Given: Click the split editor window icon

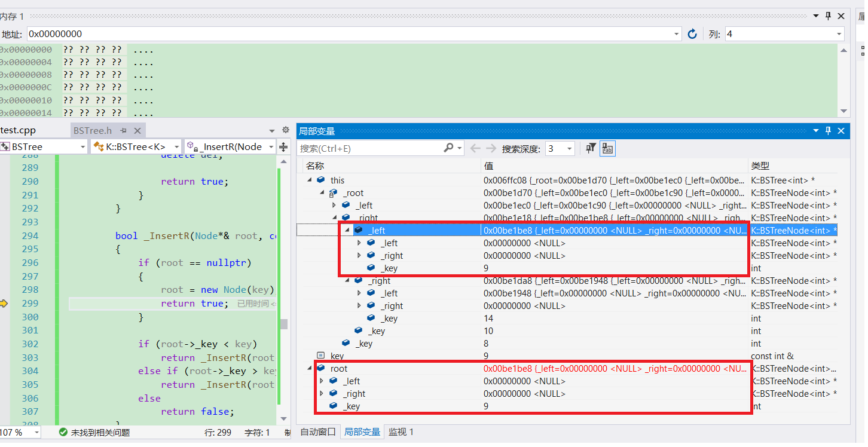Looking at the screenshot, I should click(x=283, y=146).
